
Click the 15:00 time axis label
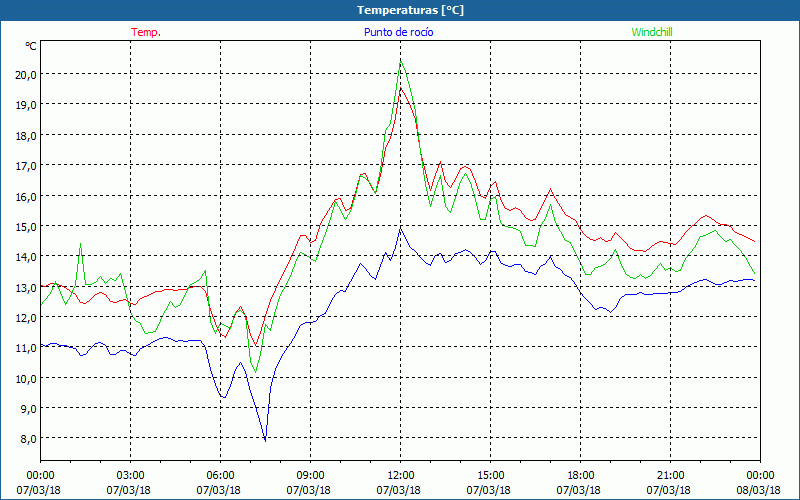pos(490,475)
